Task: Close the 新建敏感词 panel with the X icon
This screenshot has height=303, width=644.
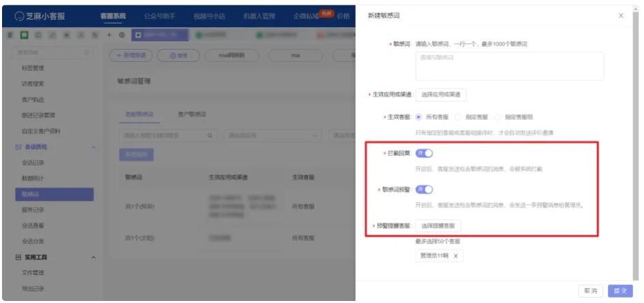Action: pos(621,15)
